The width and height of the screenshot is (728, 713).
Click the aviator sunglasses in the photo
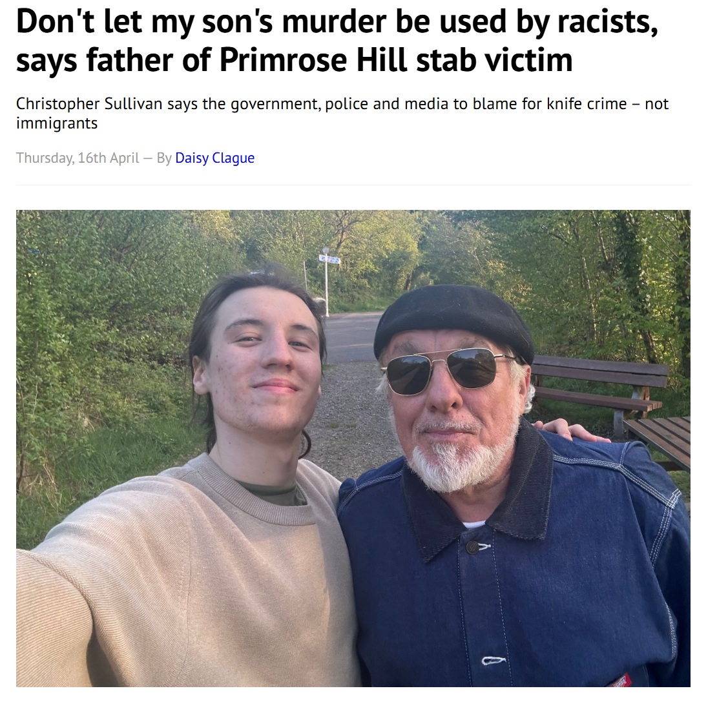446,370
